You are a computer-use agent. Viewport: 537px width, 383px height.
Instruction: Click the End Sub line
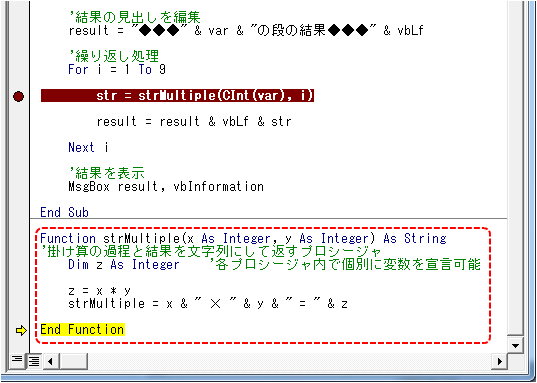tap(64, 212)
